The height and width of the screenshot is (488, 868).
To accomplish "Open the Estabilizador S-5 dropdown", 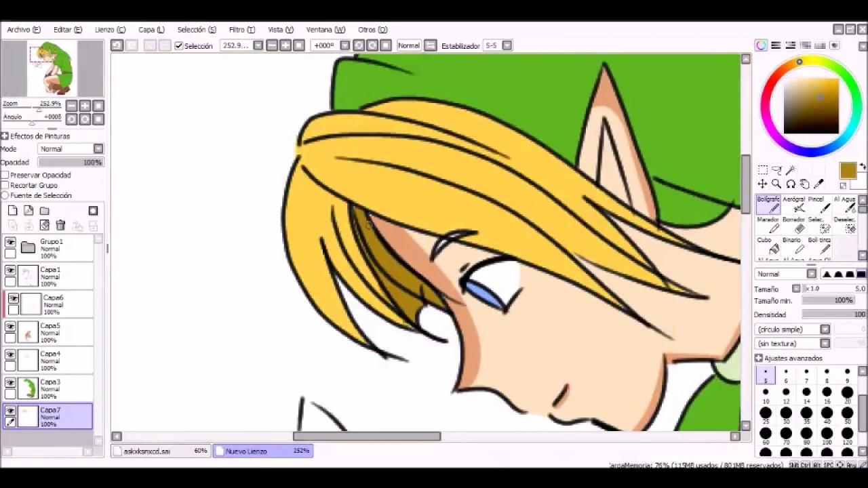I will 508,45.
